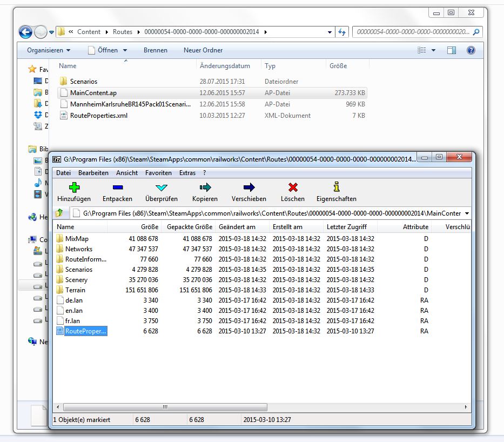Click the Neuer Ordner button
Screen dimensions: 504x442
203,50
